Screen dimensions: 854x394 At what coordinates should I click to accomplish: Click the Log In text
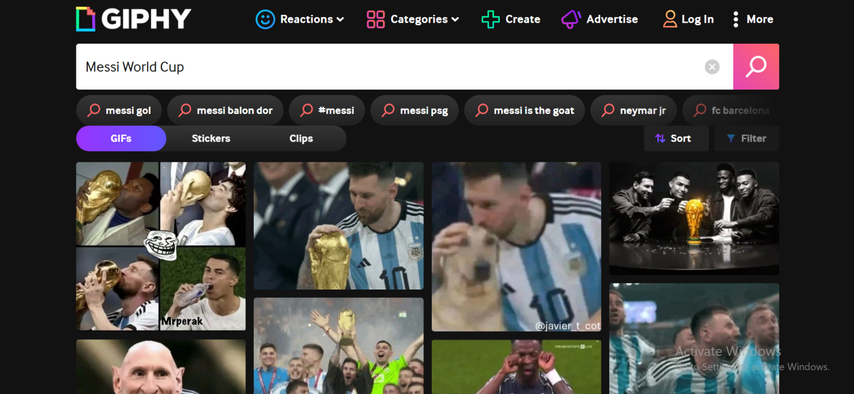click(x=698, y=19)
